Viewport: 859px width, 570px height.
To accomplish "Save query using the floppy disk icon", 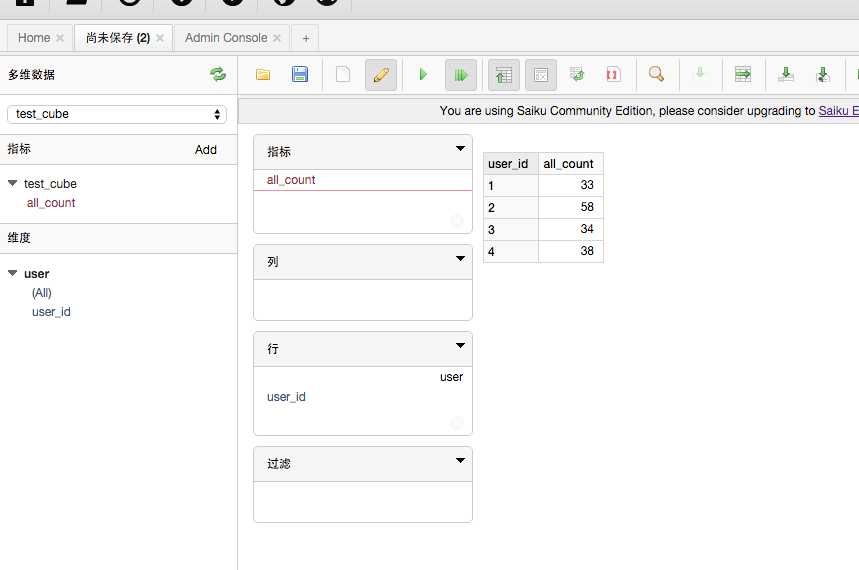I will [300, 75].
